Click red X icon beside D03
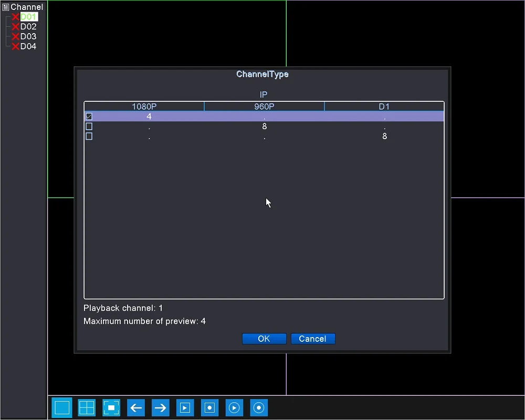This screenshot has height=420, width=525. (15, 37)
